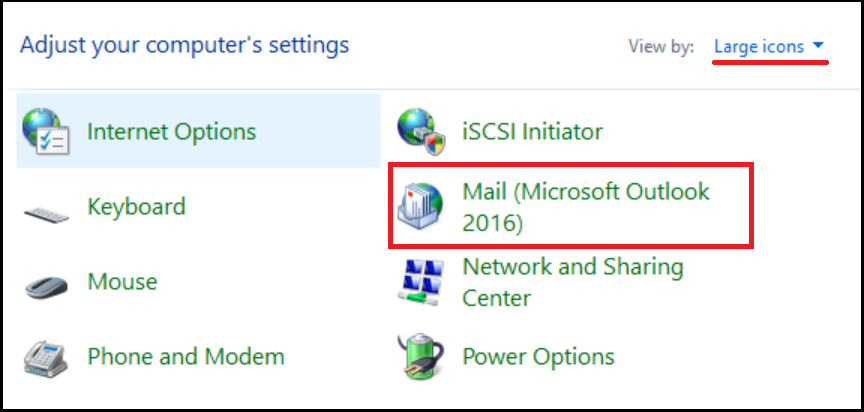The height and width of the screenshot is (412, 864).
Task: Click the Network and Sharing Center monitors icon
Action: [x=420, y=282]
